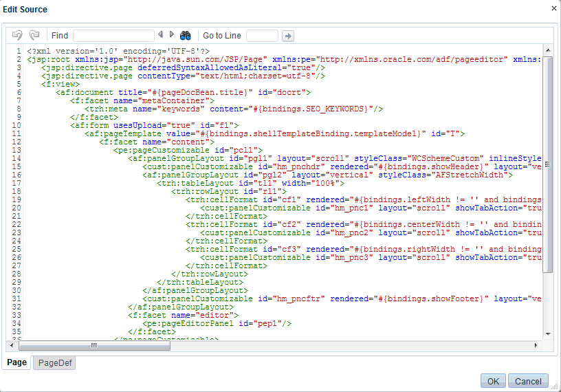Click the af:panelGroupLayout id="pgl2" line
The image size is (561, 392).
click(x=327, y=175)
